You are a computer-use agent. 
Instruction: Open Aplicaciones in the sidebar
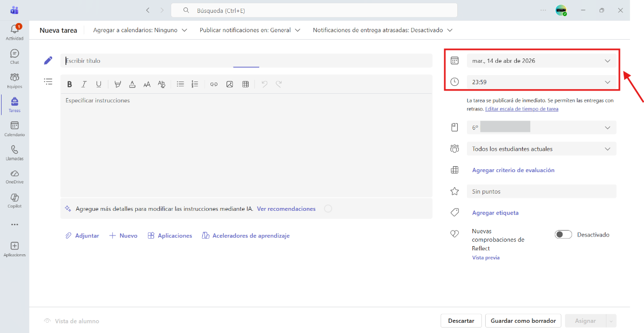[x=14, y=249]
